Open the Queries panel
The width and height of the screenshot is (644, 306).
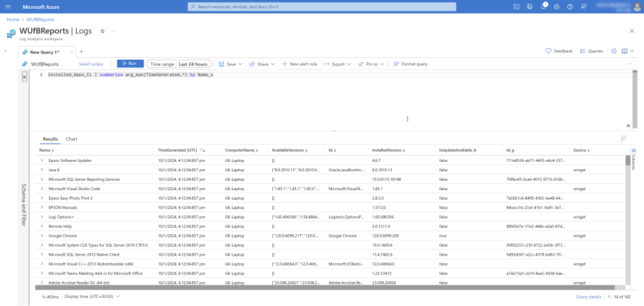(591, 51)
